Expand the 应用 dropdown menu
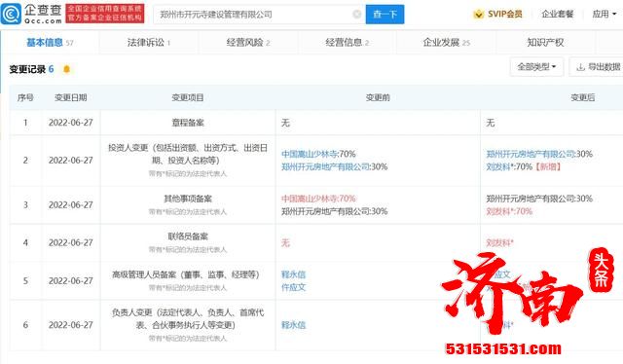 604,15
